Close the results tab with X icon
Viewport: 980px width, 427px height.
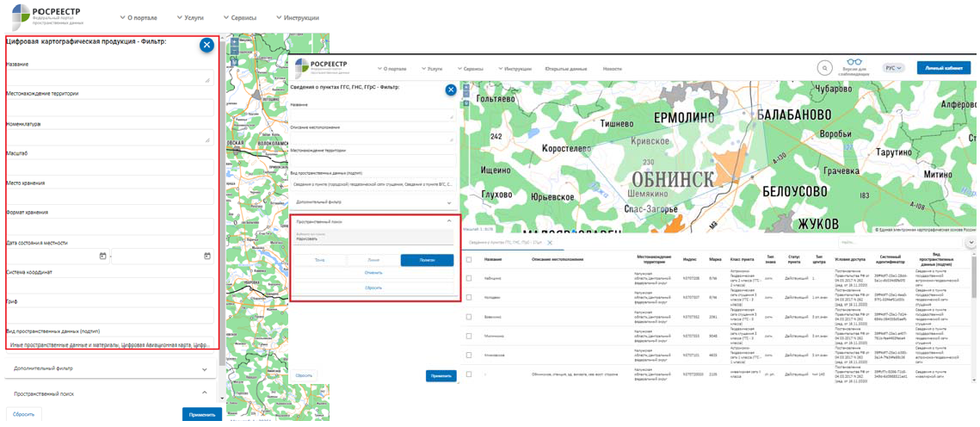coord(550,243)
